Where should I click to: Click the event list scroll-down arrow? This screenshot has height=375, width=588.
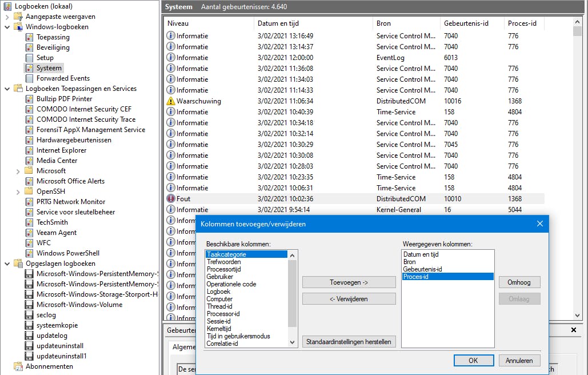coord(577,316)
